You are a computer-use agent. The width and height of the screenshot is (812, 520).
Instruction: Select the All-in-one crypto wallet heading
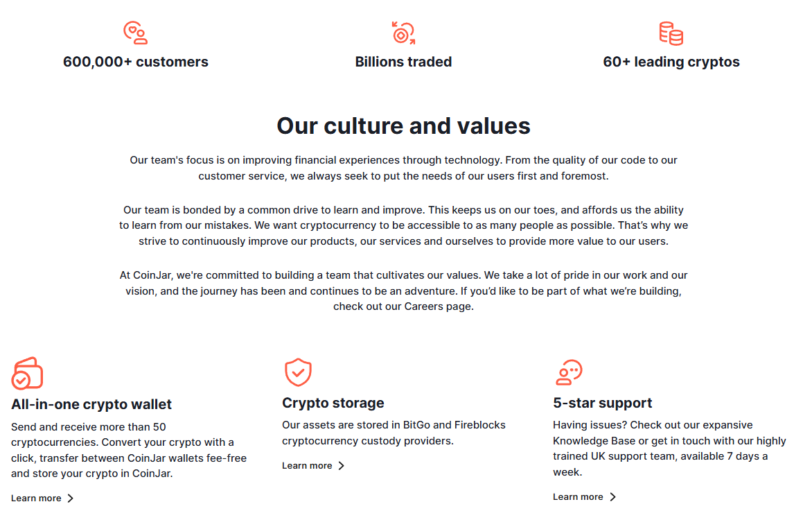(x=91, y=404)
